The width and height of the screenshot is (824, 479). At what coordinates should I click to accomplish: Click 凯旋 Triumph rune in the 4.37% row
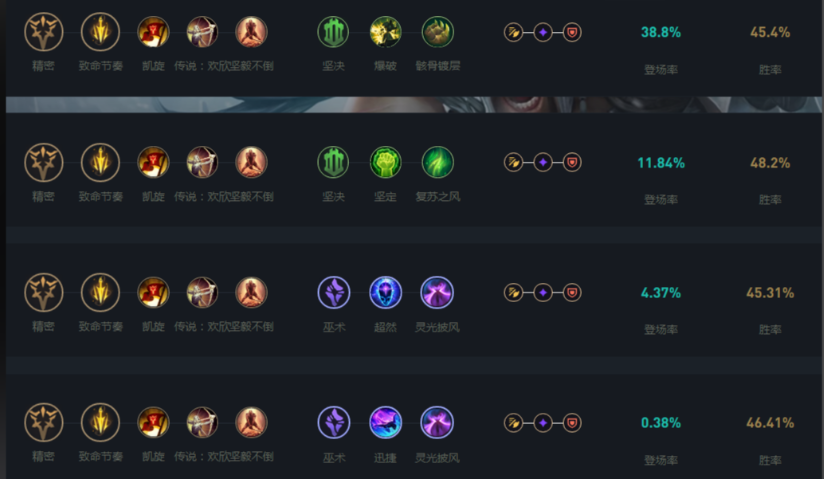(x=153, y=292)
